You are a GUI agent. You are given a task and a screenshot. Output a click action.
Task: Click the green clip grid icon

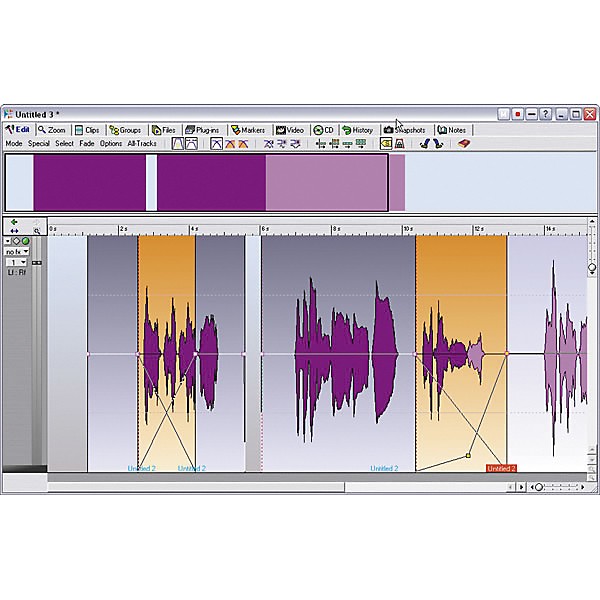(361, 144)
